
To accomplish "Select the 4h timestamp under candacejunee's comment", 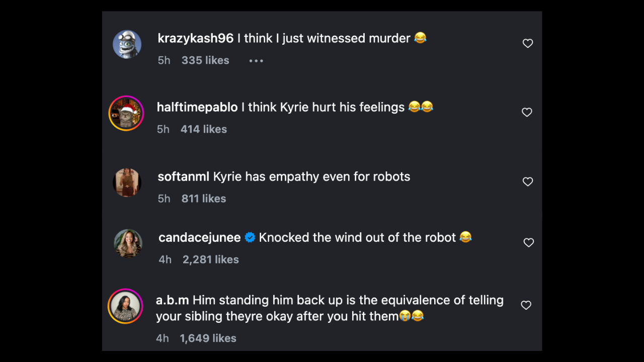I will tap(165, 259).
